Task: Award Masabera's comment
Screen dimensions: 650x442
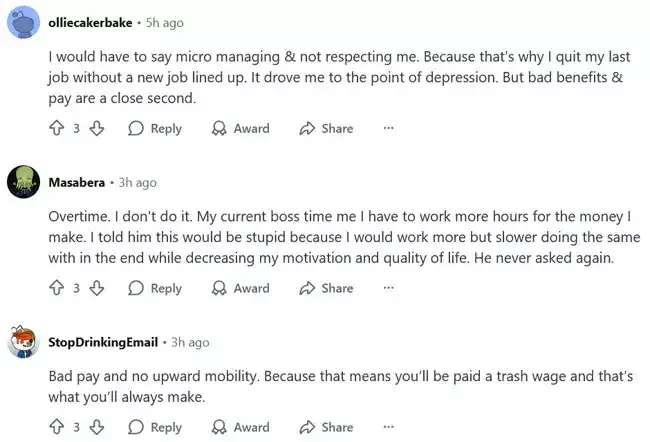Action: [x=240, y=288]
